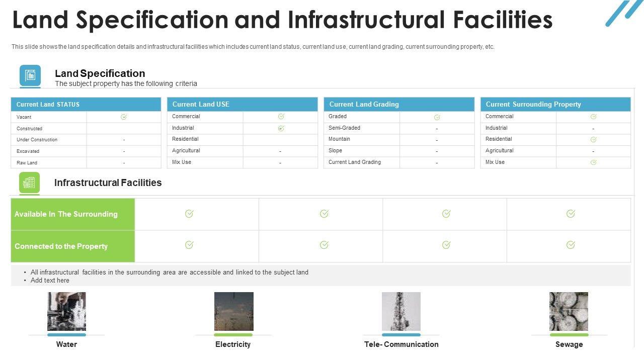Click Commercial label under Current Land USE
644x362 pixels.
186,117
